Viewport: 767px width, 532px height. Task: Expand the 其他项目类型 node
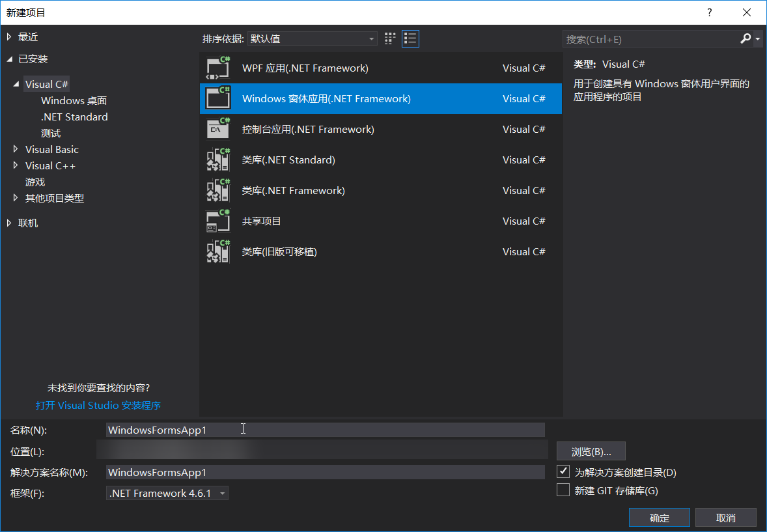pos(16,198)
